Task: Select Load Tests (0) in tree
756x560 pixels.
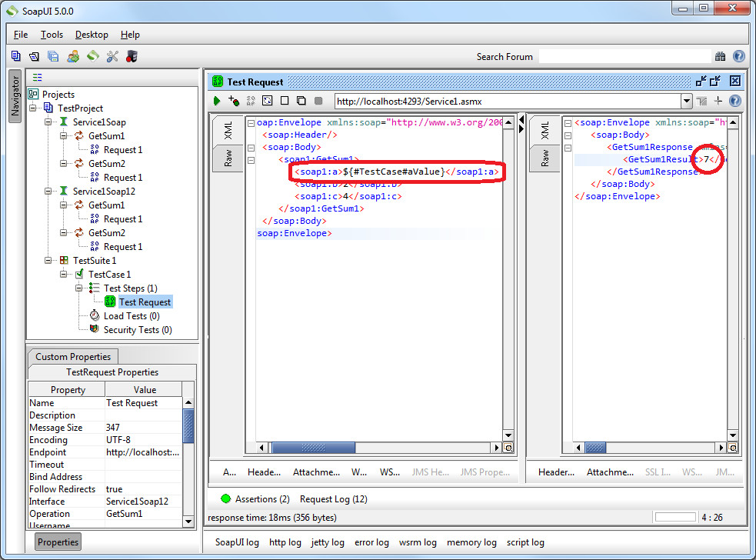Action: [x=132, y=316]
